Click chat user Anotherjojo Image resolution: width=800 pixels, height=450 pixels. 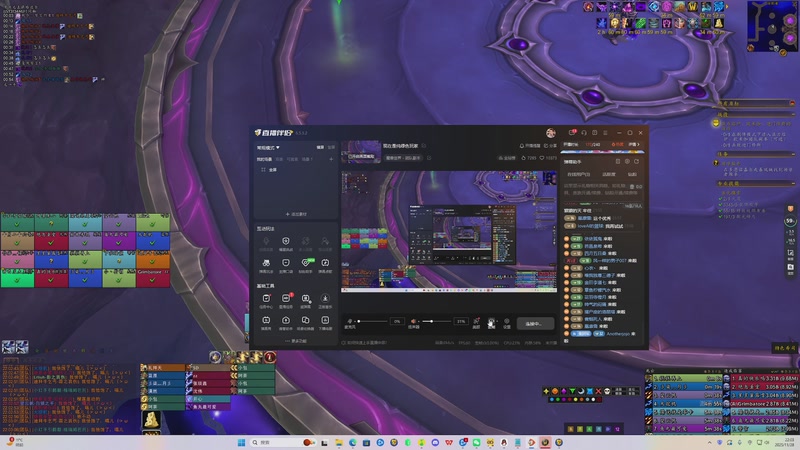[x=618, y=334]
